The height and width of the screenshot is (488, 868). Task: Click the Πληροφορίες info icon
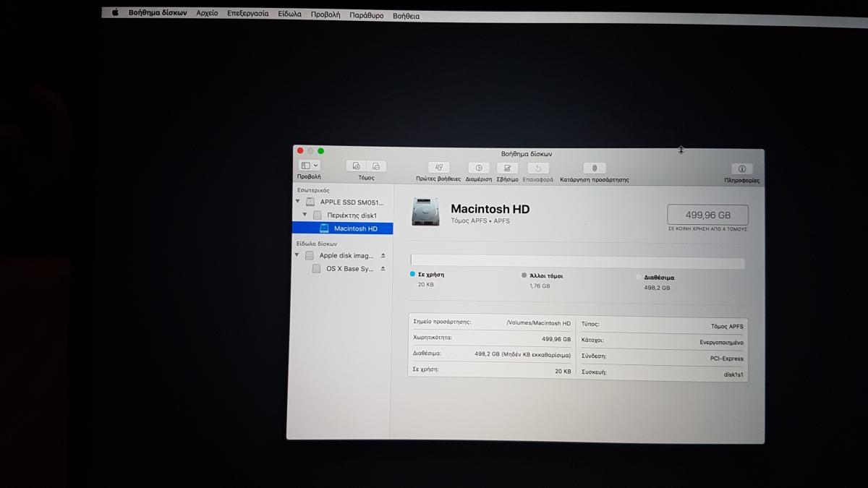pyautogui.click(x=741, y=169)
